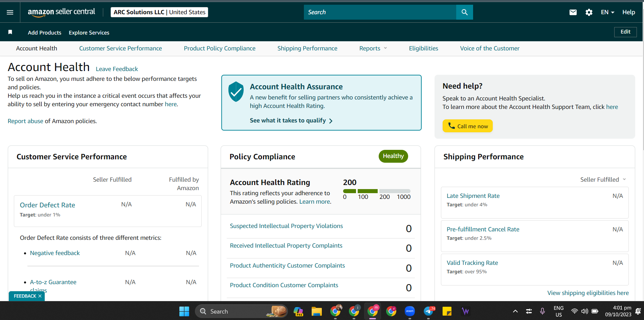
Task: Click the Leave Feedback link
Action: 117,69
